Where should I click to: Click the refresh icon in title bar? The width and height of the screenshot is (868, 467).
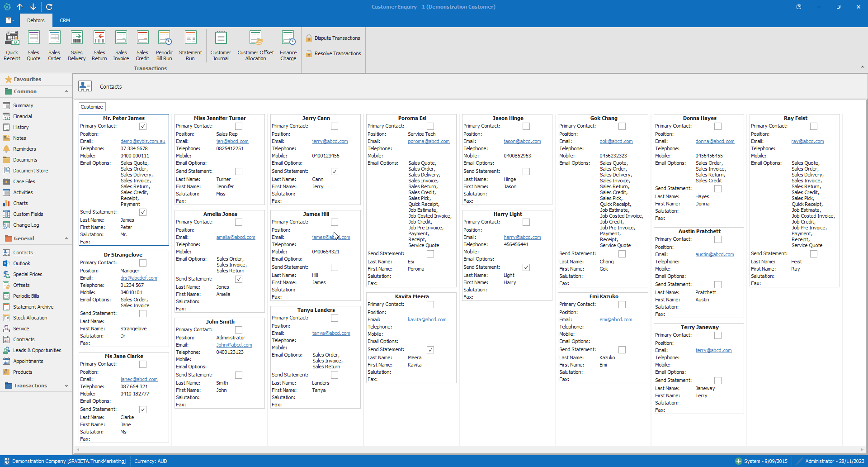point(49,7)
